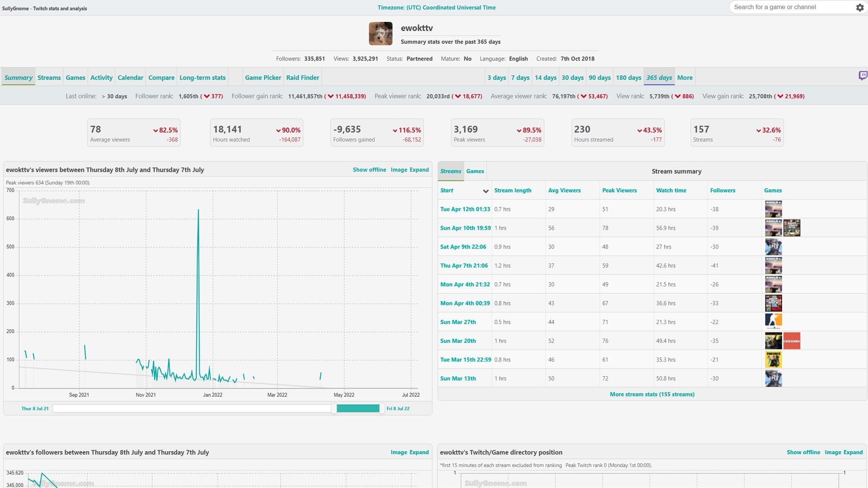Click game thumbnail in Tue Apr 12th row

[x=773, y=209]
